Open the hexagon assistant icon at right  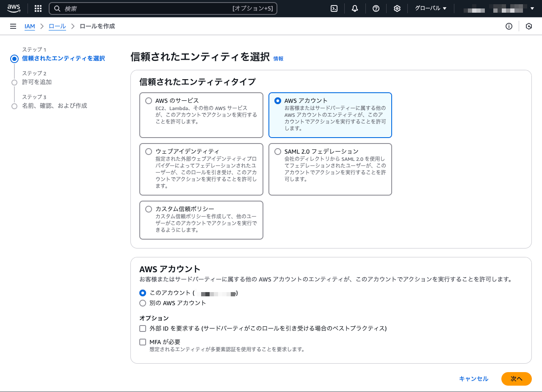tap(529, 26)
